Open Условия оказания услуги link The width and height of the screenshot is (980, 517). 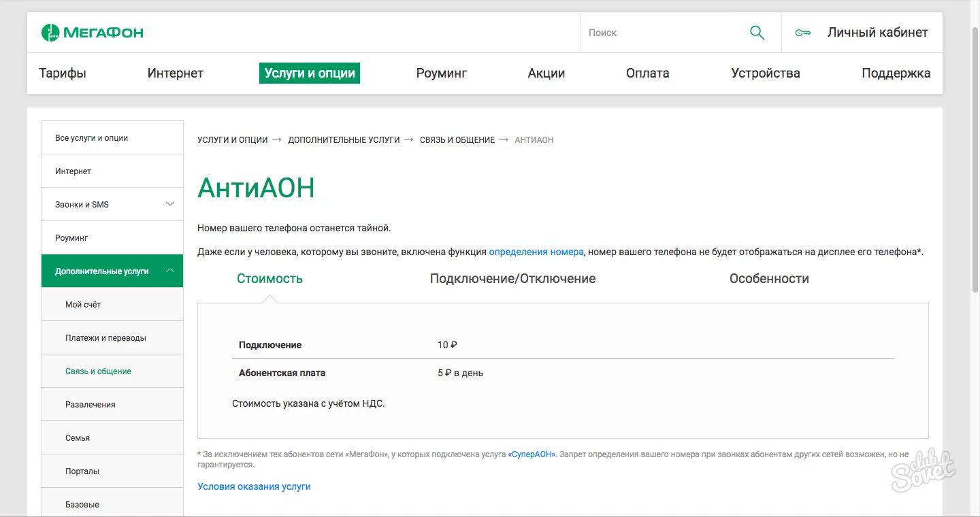254,486
